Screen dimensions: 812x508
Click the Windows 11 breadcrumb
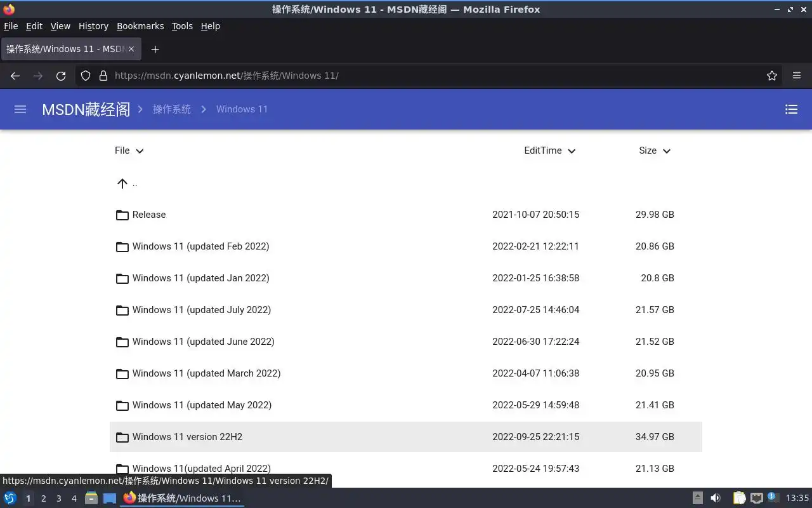(242, 109)
